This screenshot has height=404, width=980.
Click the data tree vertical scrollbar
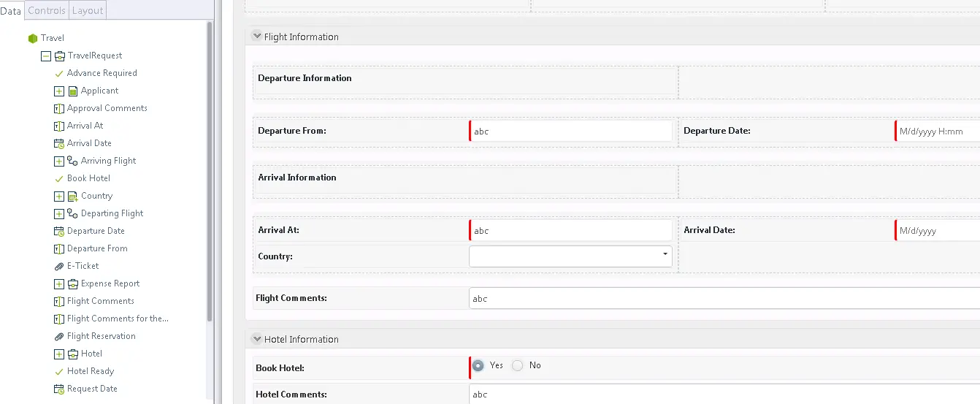coord(210,172)
